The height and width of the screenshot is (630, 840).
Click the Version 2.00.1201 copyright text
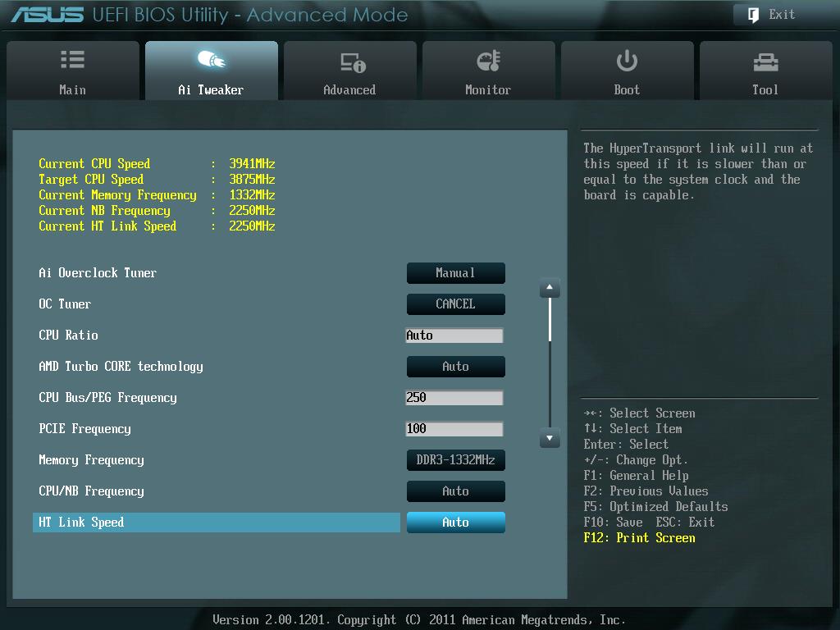click(419, 620)
